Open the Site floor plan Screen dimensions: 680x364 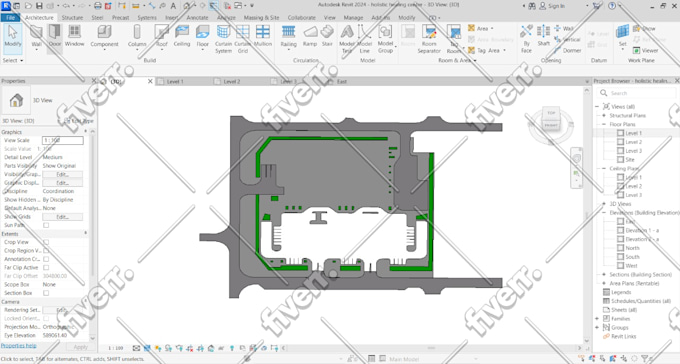pyautogui.click(x=630, y=160)
